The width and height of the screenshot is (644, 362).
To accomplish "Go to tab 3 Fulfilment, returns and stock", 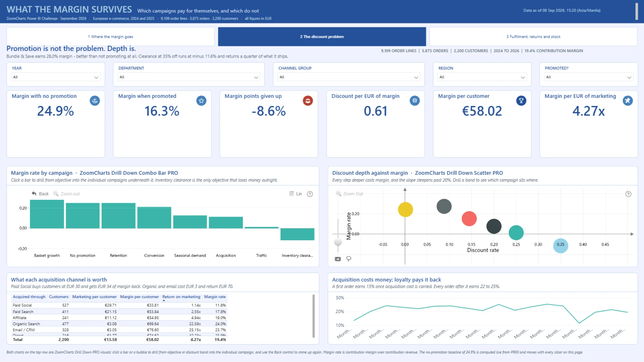I will (533, 37).
